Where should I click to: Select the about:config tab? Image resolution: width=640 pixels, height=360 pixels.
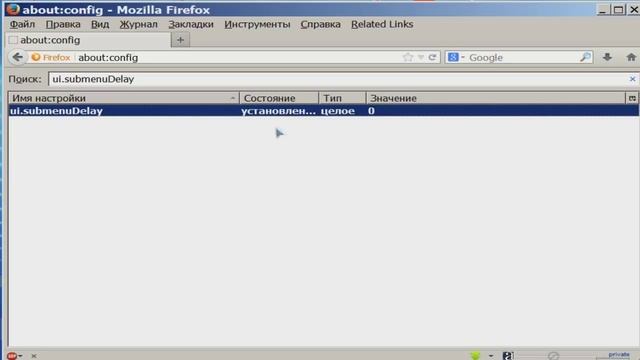tap(88, 40)
